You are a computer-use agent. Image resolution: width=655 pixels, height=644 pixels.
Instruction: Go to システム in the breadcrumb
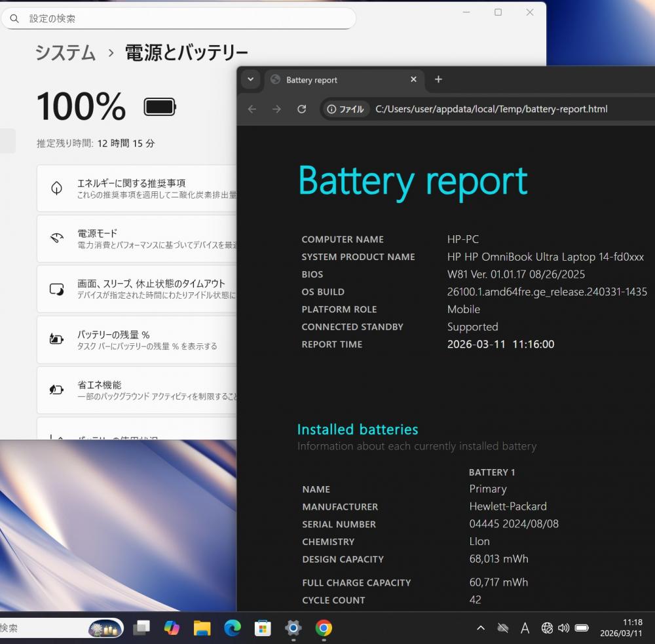click(65, 52)
